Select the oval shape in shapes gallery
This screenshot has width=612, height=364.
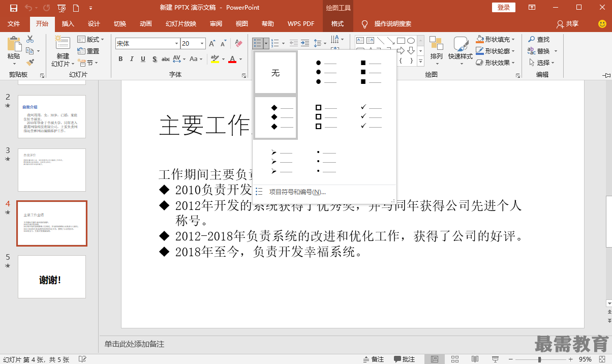(x=411, y=41)
